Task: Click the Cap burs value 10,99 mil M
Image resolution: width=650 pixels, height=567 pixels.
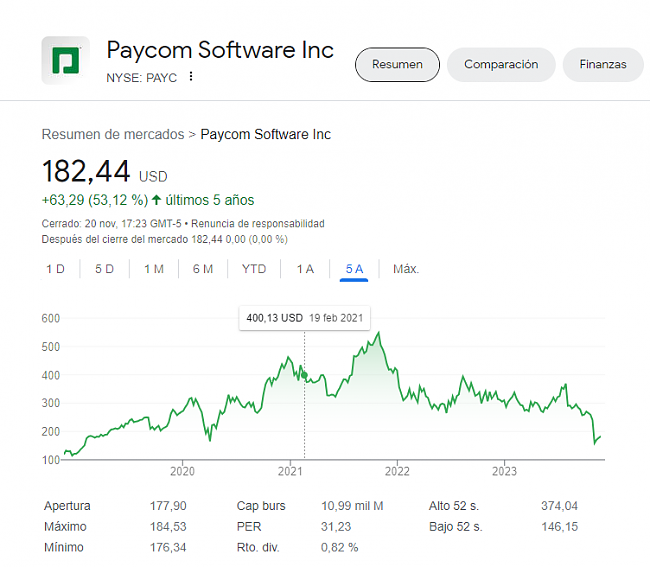Action: [352, 506]
